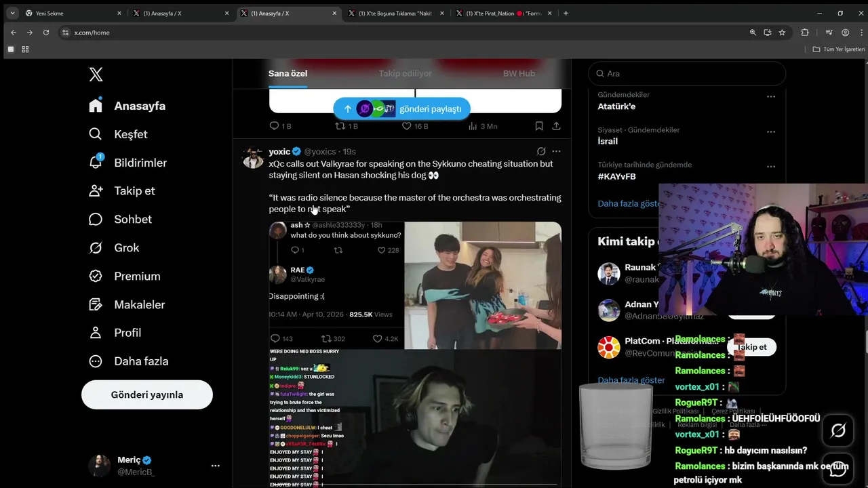868x488 pixels.
Task: Like the top post with 16 B likes
Action: [415, 126]
